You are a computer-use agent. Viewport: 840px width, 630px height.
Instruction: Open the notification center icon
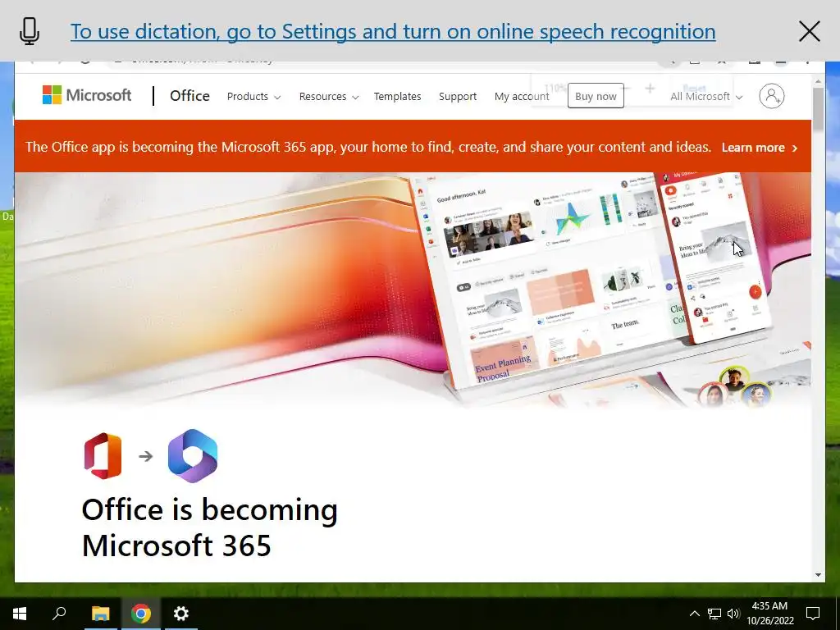[x=813, y=614]
